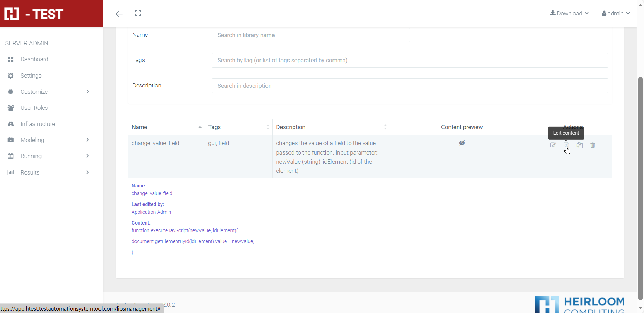The width and height of the screenshot is (644, 313).
Task: Open Infrastructure in the sidebar
Action: coord(38,124)
